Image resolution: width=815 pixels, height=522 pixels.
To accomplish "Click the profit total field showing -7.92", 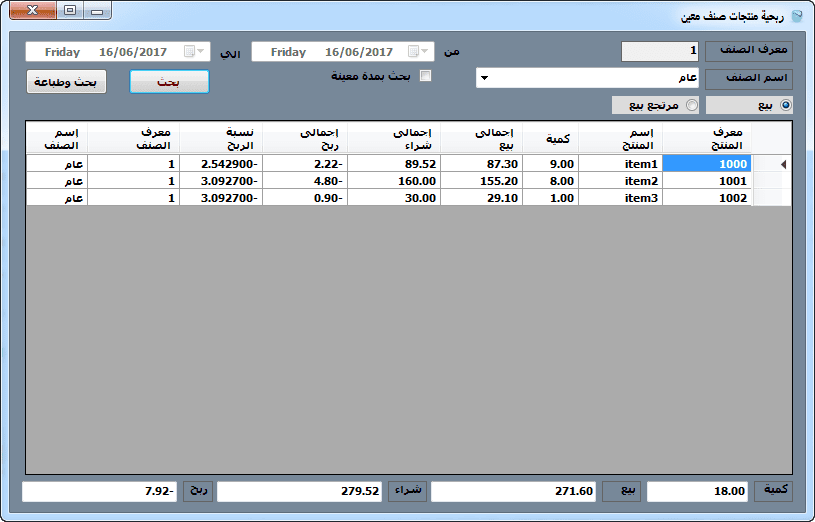I will [100, 491].
